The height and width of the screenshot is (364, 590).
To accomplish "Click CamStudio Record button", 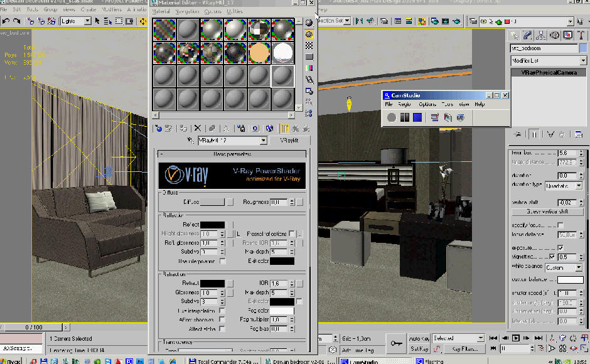I will 391,117.
